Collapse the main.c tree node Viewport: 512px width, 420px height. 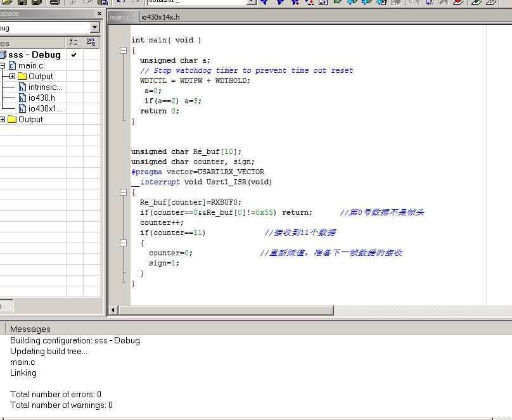coord(3,66)
